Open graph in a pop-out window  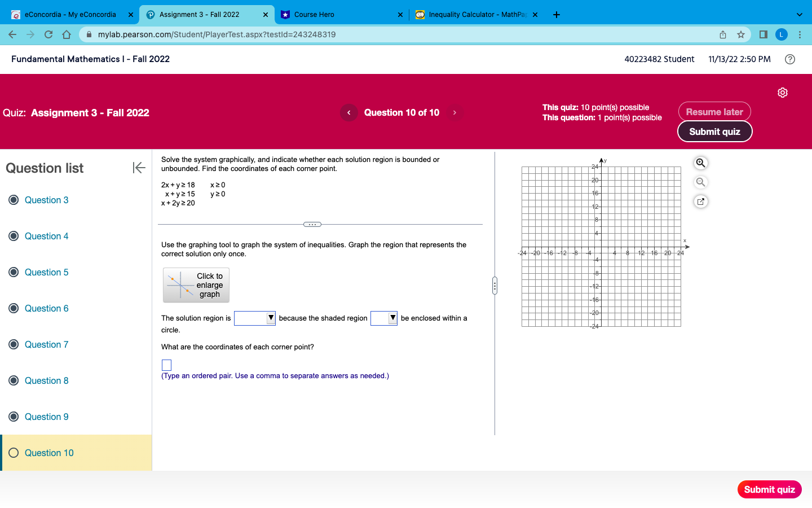pyautogui.click(x=700, y=202)
